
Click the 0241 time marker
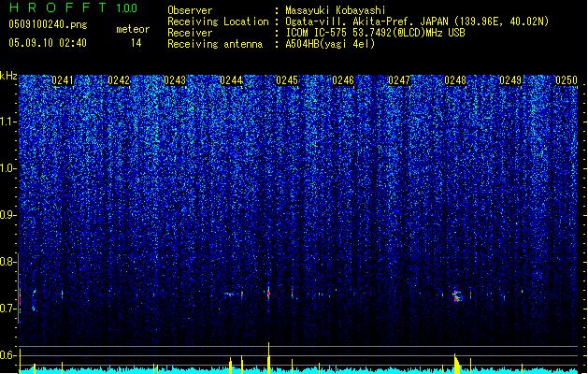[63, 80]
